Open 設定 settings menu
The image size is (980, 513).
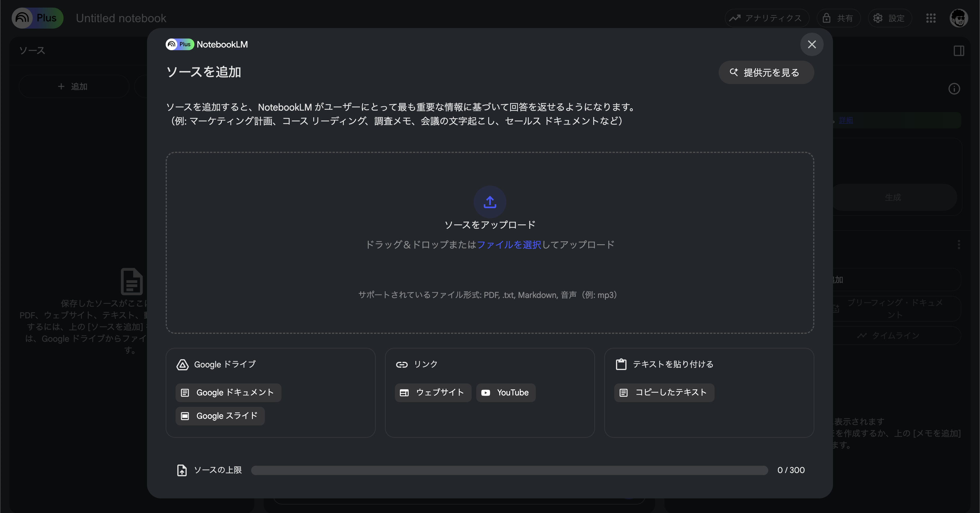pyautogui.click(x=890, y=18)
